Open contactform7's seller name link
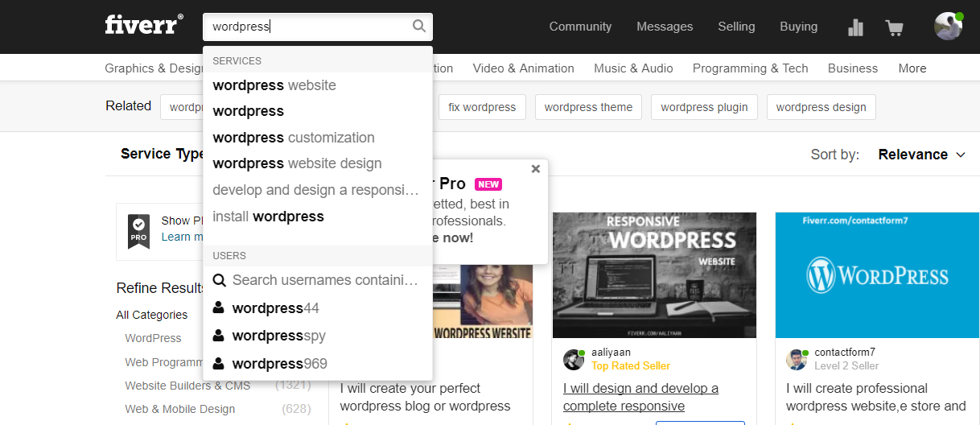The width and height of the screenshot is (980, 425). (x=845, y=352)
